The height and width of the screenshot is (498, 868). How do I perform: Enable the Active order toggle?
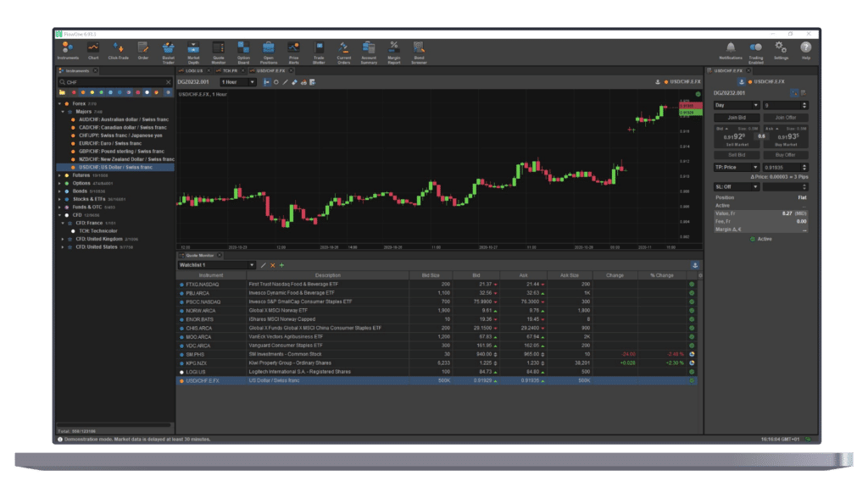click(x=754, y=240)
